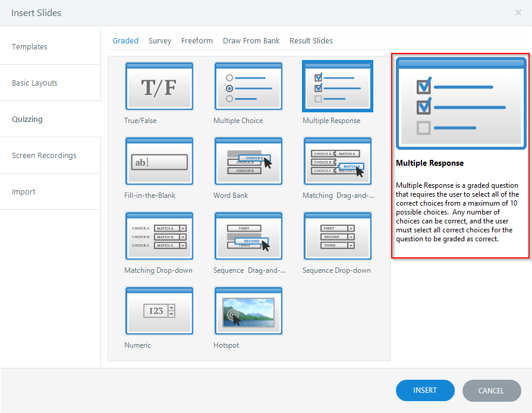The image size is (532, 413).
Task: Select the Numeric question type
Action: tap(159, 310)
